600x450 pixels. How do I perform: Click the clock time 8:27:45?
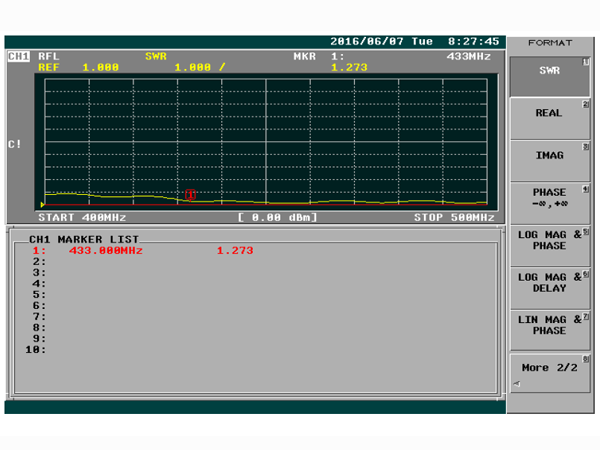pos(474,41)
